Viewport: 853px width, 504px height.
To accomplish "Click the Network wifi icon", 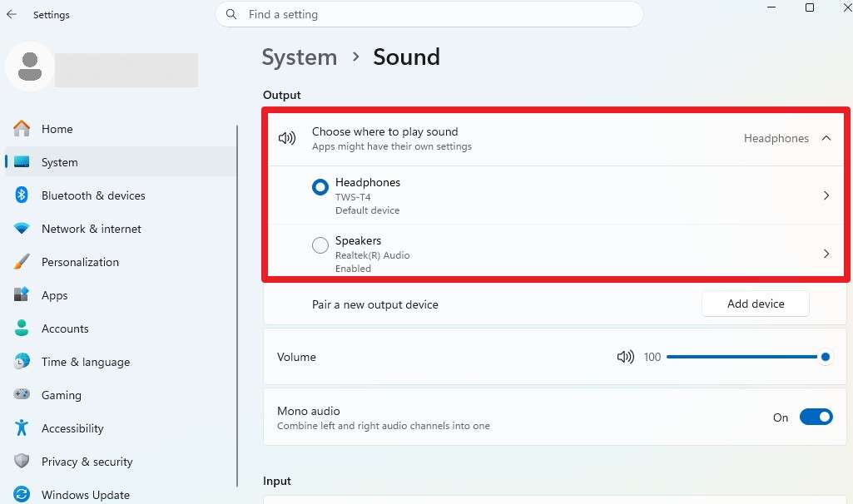I will [x=22, y=229].
